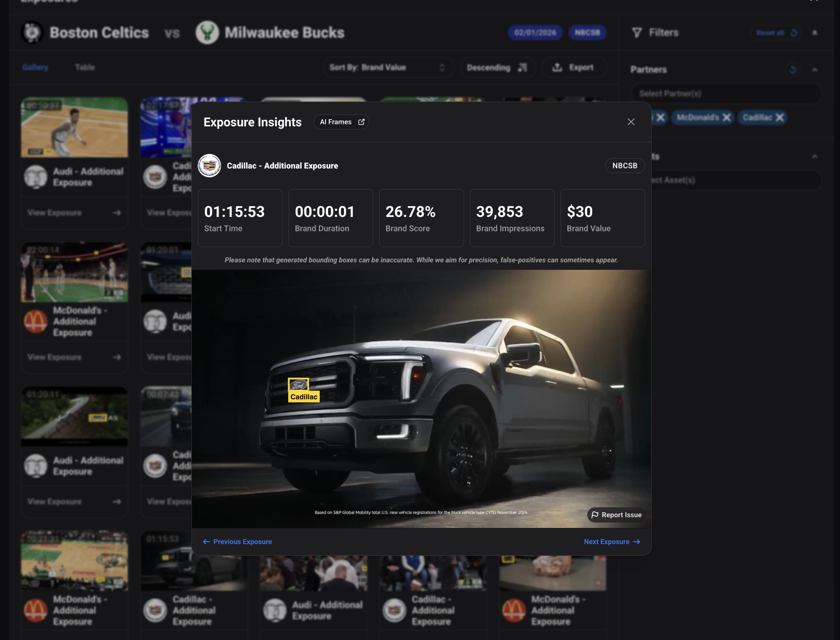Select the Start Time value 01:15:53

pyautogui.click(x=234, y=212)
